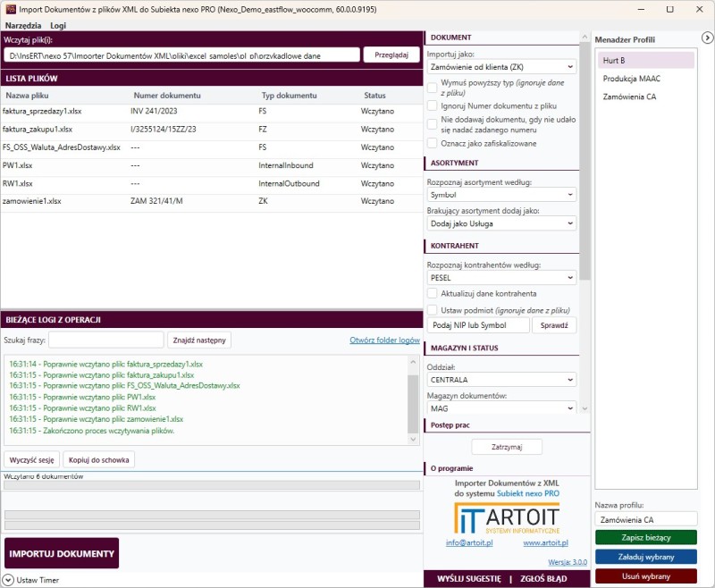Image resolution: width=715 pixels, height=588 pixels.
Task: Click WYŚLIJ SUGESTIĘ link
Action: 468,578
